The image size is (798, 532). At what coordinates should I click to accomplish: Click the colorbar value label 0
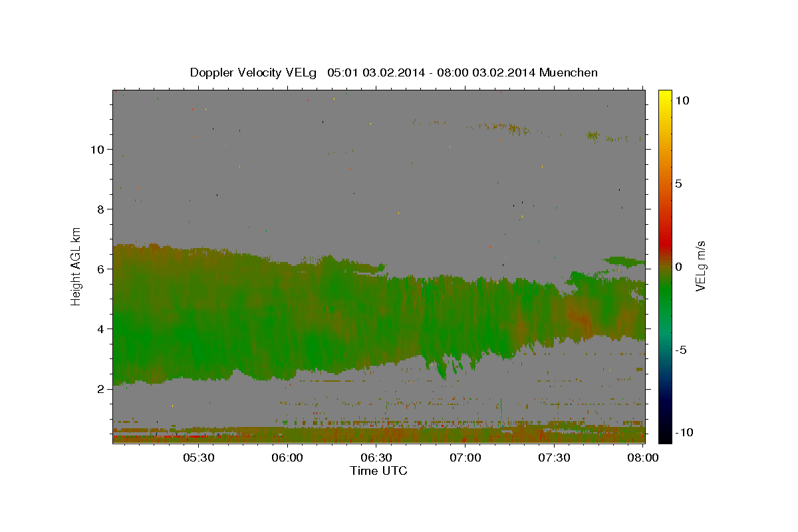(678, 267)
